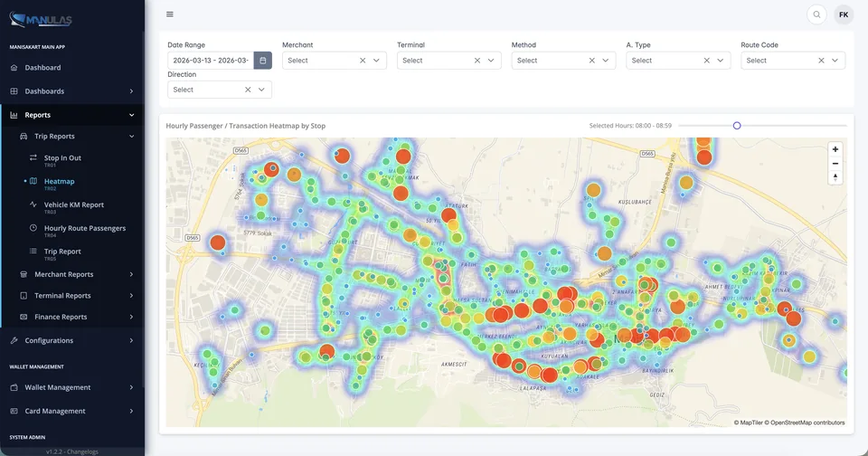Click the heatmap stop near LALAPAŞA label
This screenshot has height=456, width=868.
point(550,375)
